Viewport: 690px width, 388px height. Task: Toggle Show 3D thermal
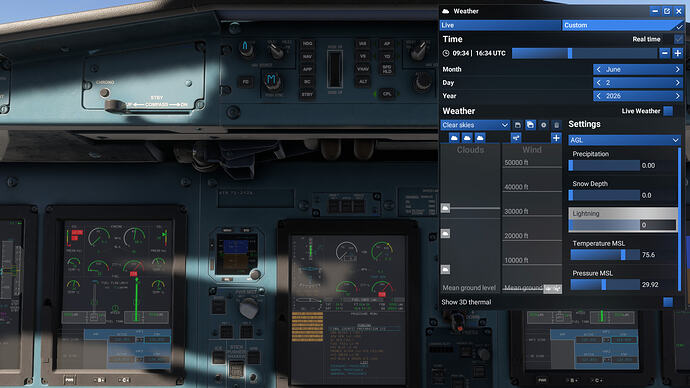tap(668, 302)
